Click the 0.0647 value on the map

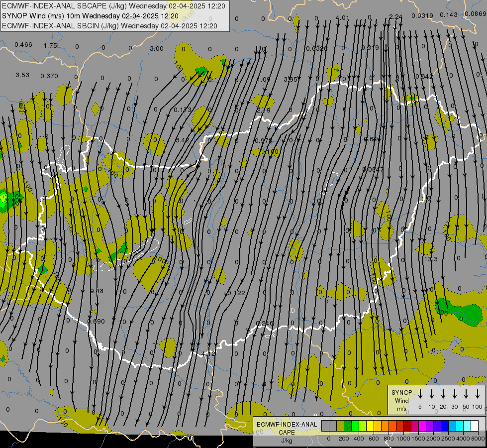373,169
